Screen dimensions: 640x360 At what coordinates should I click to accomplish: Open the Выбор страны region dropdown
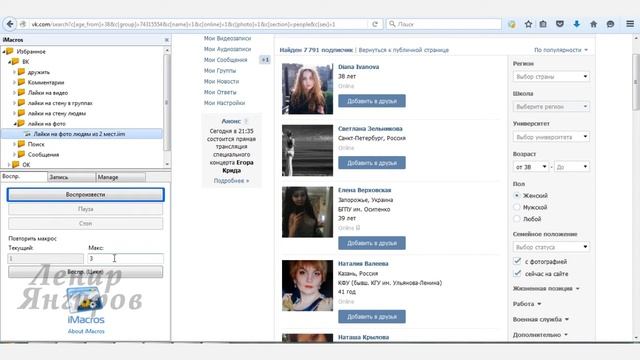[x=551, y=76]
